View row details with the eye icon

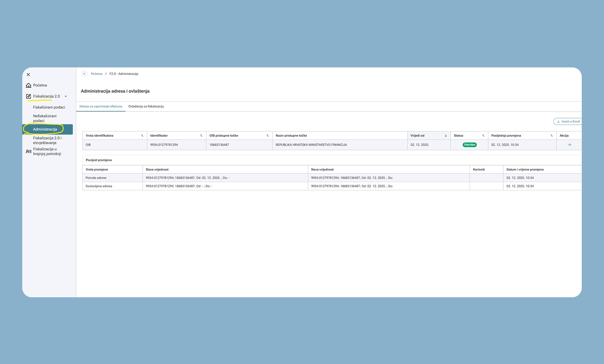(570, 145)
